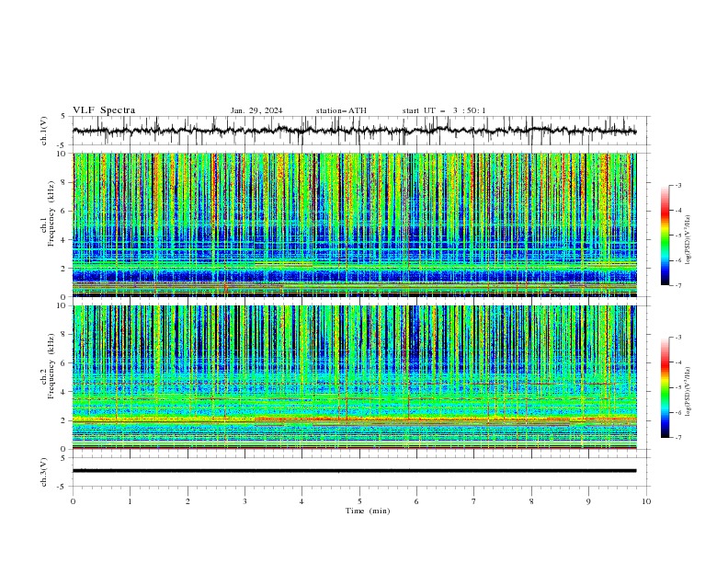This screenshot has height=563, width=728.
Task: Select the date text "Jan. 29, 2024"
Action: (256, 110)
